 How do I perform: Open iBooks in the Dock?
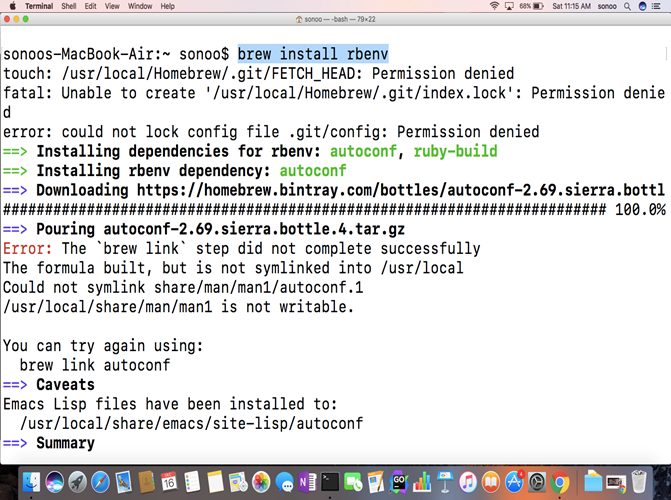coord(491,482)
